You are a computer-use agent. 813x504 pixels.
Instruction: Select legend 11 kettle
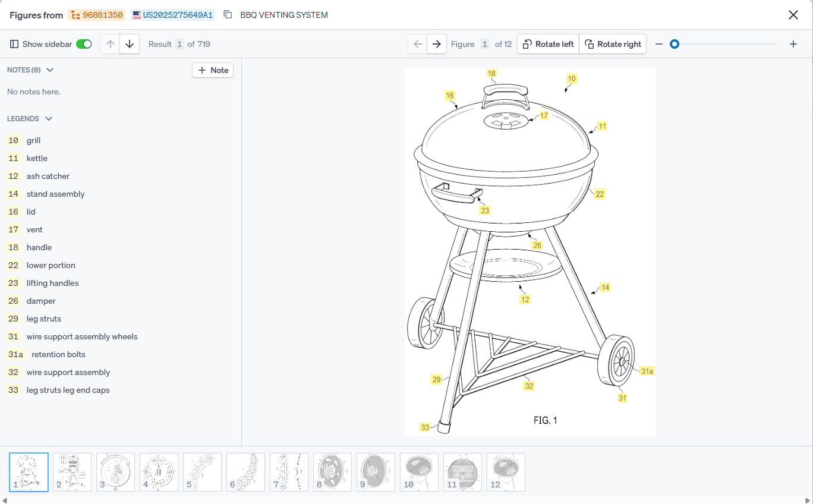pyautogui.click(x=27, y=158)
